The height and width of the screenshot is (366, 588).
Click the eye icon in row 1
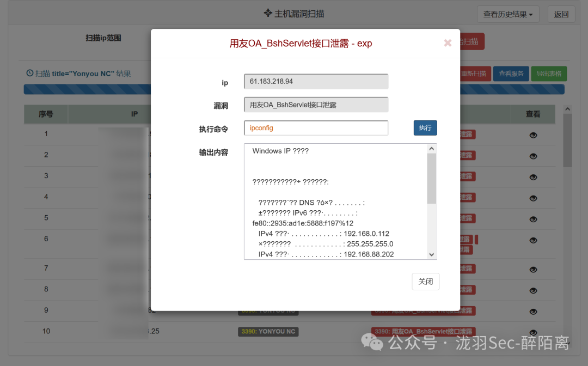coord(533,135)
